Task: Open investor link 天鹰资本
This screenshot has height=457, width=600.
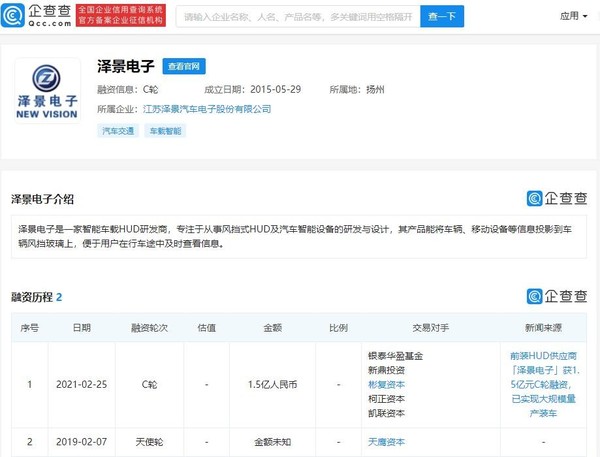Action: point(386,442)
